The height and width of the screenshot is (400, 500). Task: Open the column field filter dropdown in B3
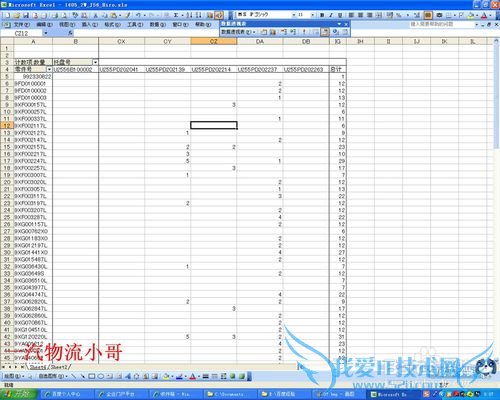point(95,62)
